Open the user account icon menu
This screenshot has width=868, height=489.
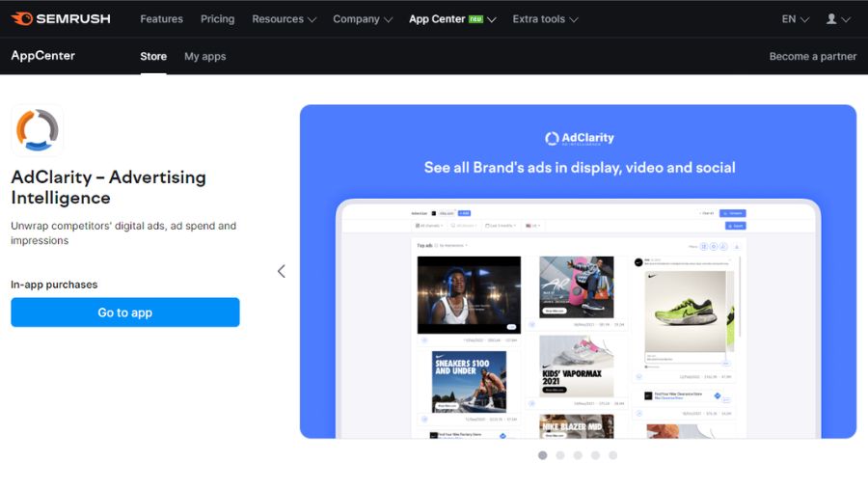pyautogui.click(x=837, y=19)
